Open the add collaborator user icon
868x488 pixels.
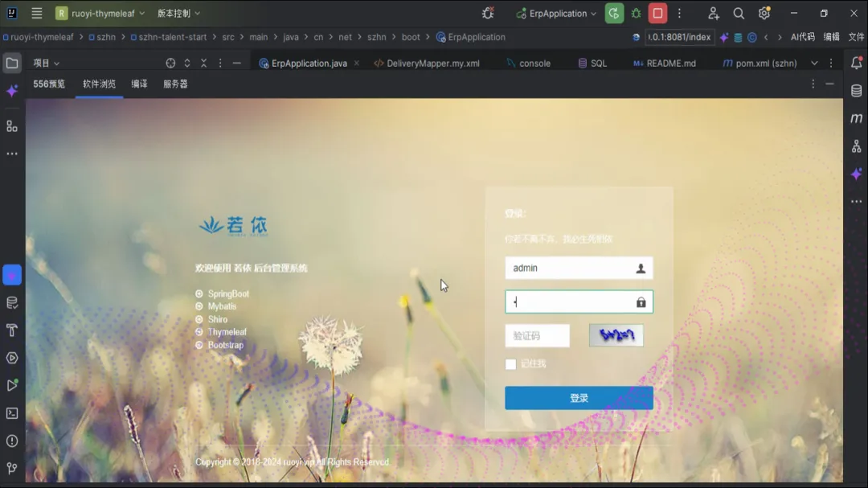point(713,14)
